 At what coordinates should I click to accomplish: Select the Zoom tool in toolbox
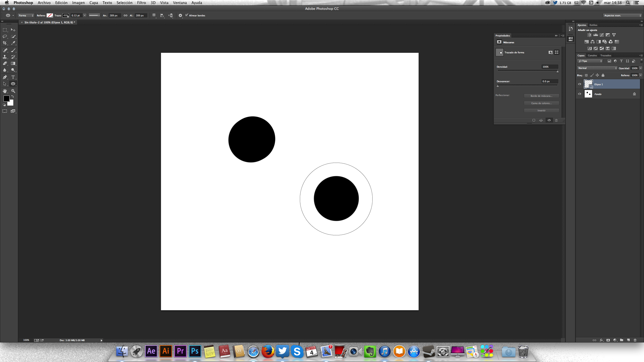point(13,91)
